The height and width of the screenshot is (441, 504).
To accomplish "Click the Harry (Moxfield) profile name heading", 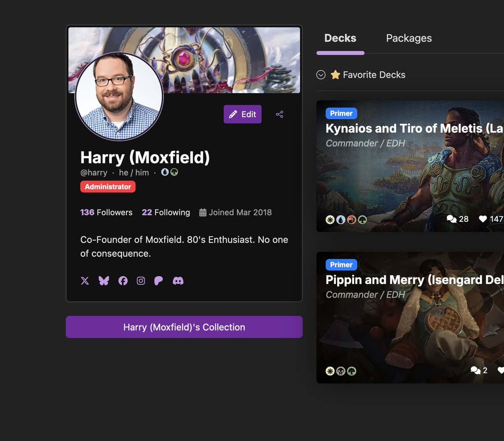I will pos(145,157).
